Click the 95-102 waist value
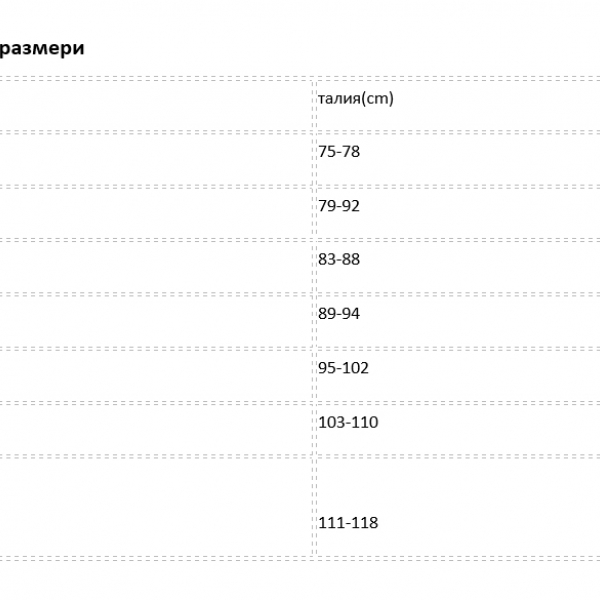Screen dimensions: 600x600 click(343, 368)
